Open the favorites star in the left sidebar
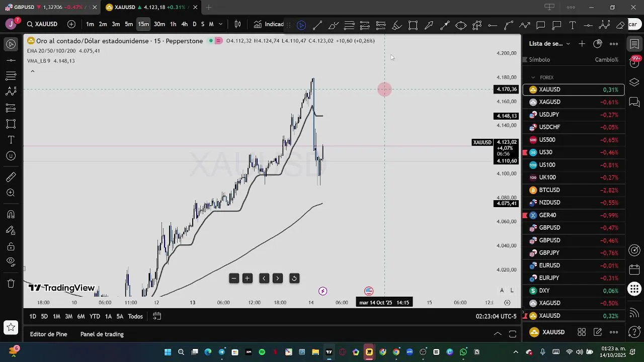 point(11,328)
